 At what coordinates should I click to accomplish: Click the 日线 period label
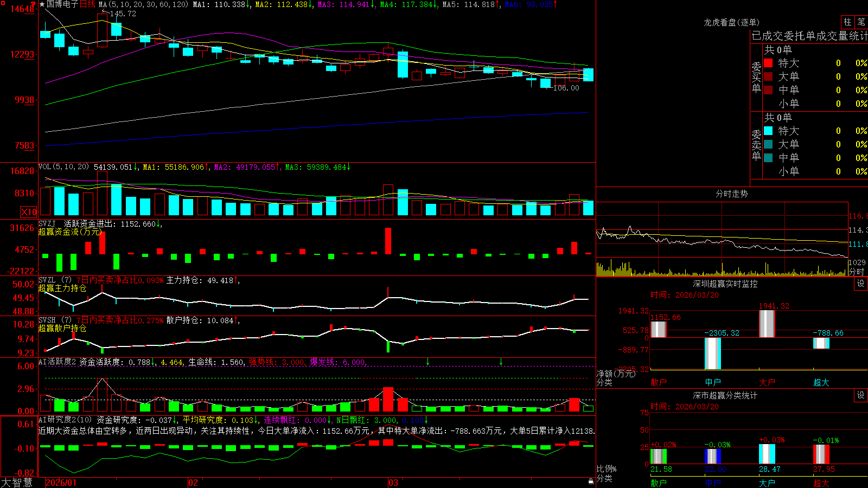point(87,4)
